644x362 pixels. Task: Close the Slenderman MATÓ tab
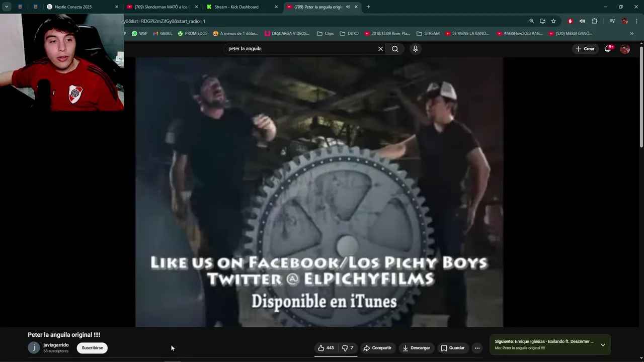(197, 7)
